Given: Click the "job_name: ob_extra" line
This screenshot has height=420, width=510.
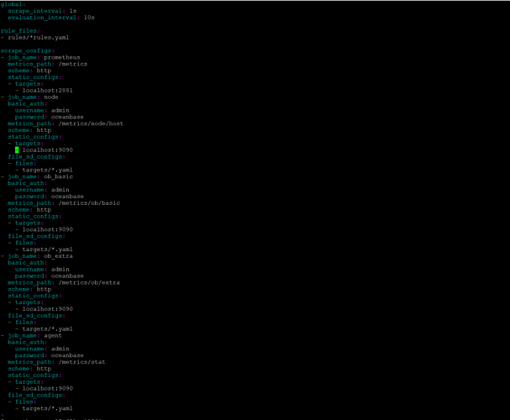Looking at the screenshot, I should coord(40,256).
